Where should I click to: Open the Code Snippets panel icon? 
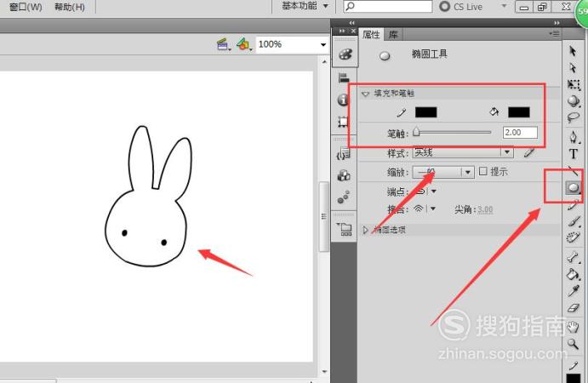coord(344,154)
